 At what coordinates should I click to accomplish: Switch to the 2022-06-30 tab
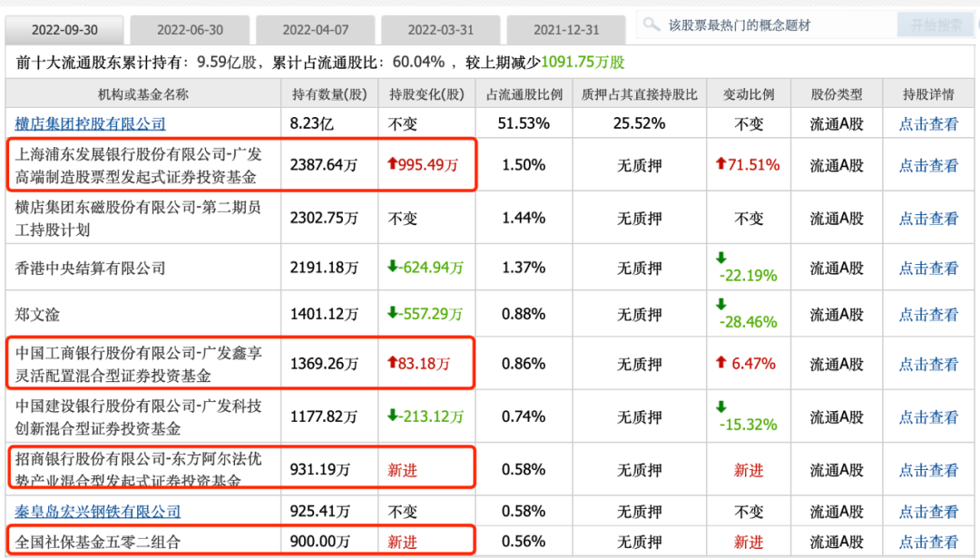tap(190, 30)
